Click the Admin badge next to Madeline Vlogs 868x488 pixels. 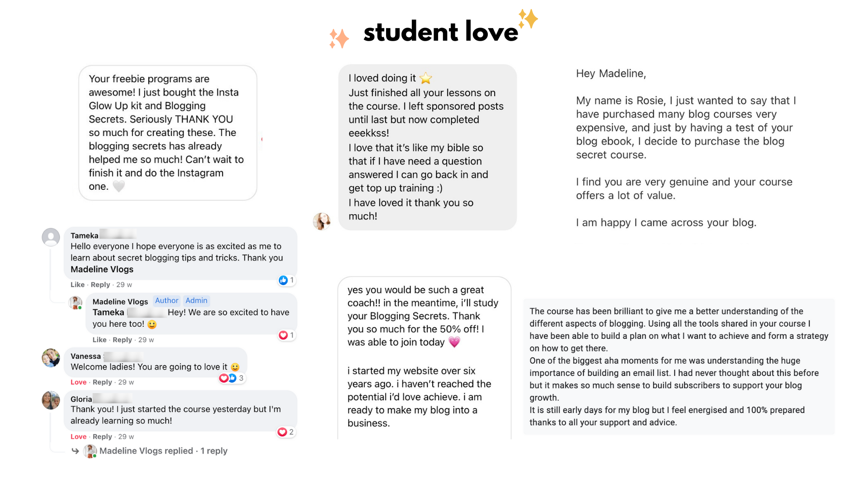(x=196, y=300)
